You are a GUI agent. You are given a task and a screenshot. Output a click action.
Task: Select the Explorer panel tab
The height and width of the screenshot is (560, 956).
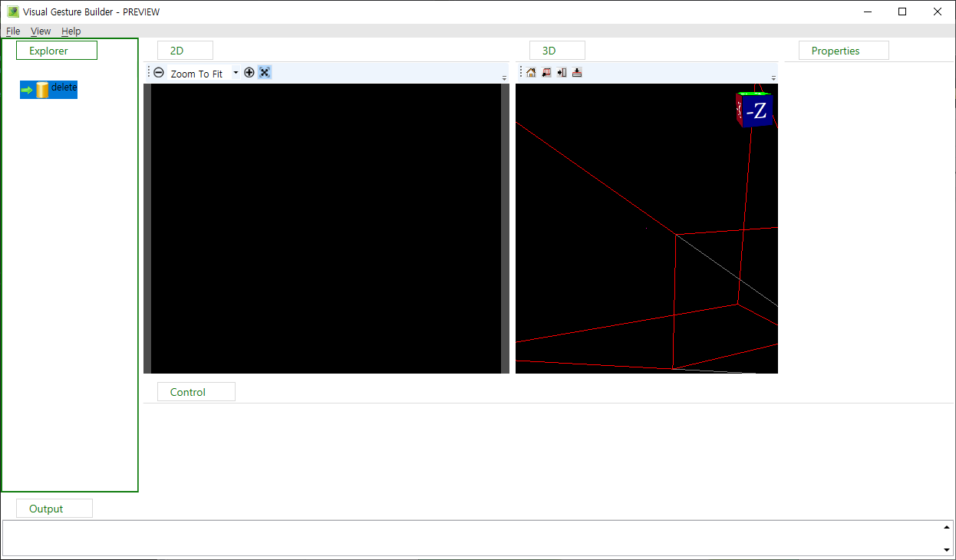57,51
